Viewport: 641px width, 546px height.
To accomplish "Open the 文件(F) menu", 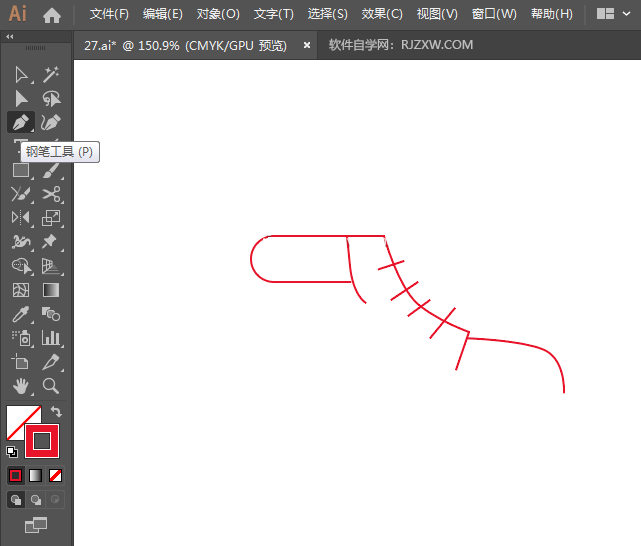I will pos(109,14).
